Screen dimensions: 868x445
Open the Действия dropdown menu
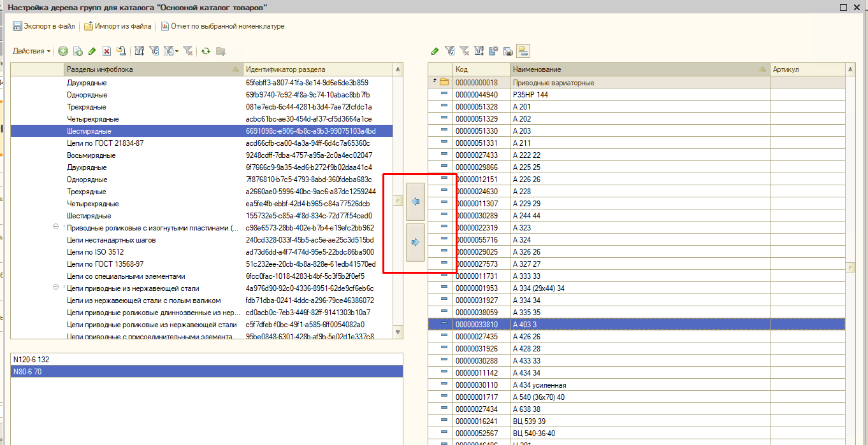coord(32,51)
